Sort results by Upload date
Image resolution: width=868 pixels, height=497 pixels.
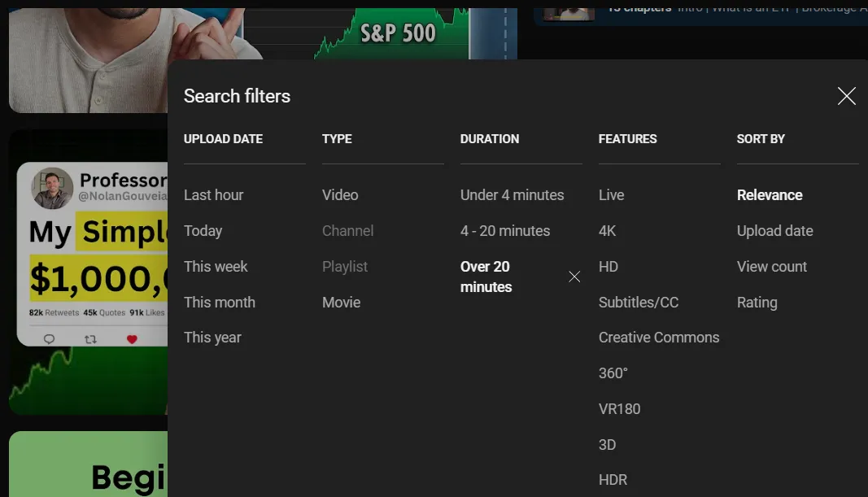click(x=774, y=231)
